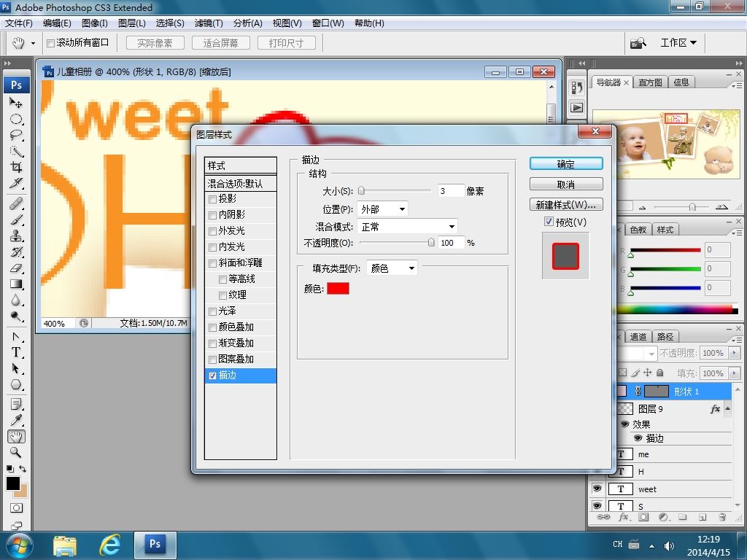Click the 实际像素 Actual Pixels button

pyautogui.click(x=155, y=43)
